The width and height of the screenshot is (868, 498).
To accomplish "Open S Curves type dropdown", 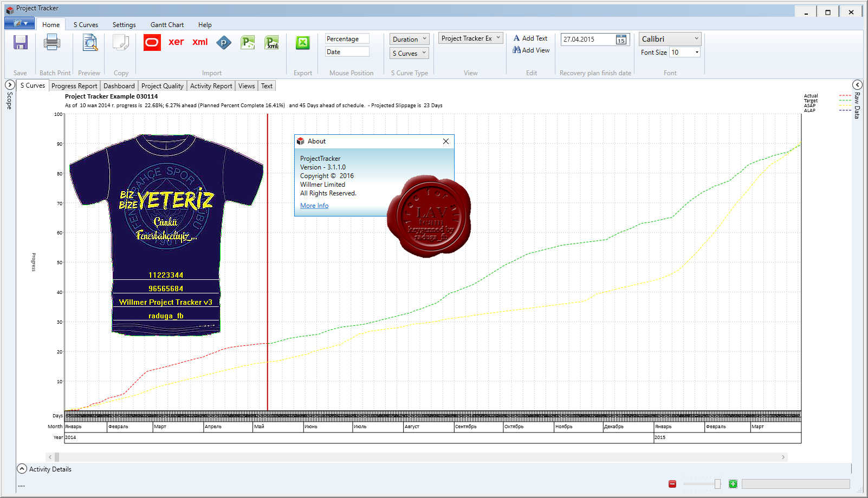I will tap(410, 53).
